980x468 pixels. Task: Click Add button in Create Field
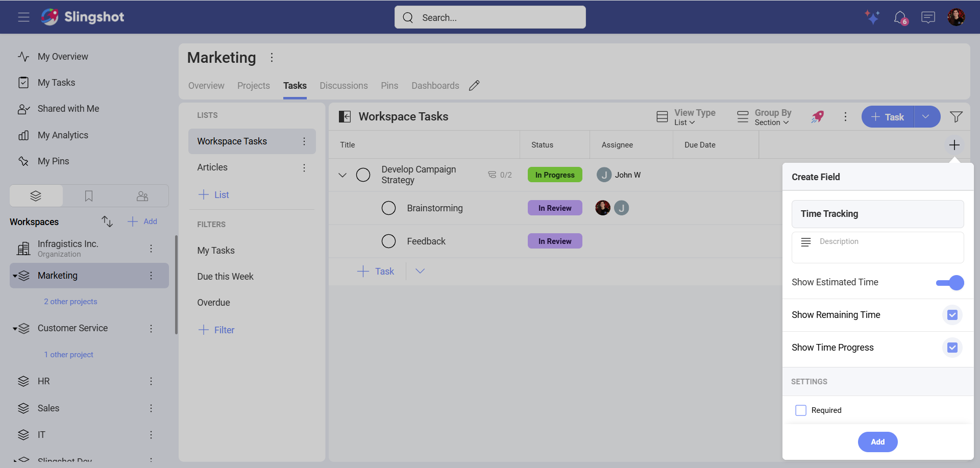(877, 442)
